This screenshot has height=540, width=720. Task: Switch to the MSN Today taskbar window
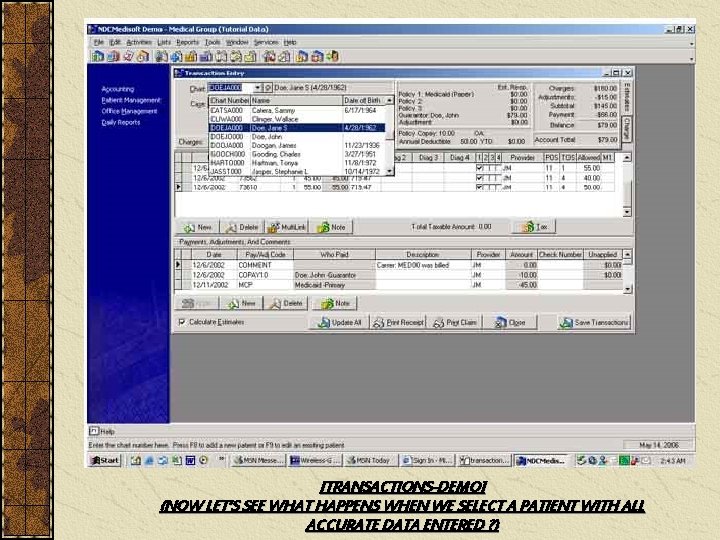click(370, 460)
